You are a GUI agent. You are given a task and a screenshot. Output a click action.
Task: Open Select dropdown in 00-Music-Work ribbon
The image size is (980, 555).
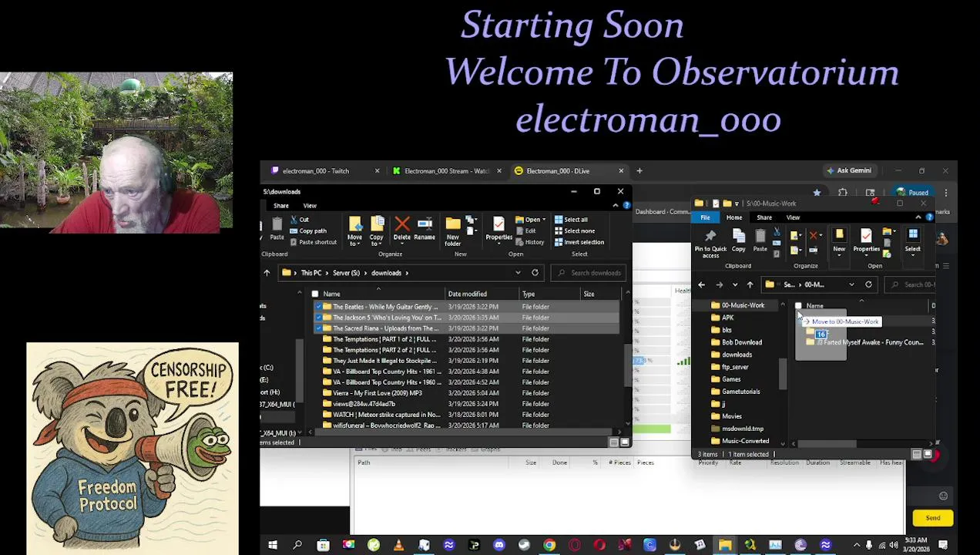pyautogui.click(x=913, y=240)
